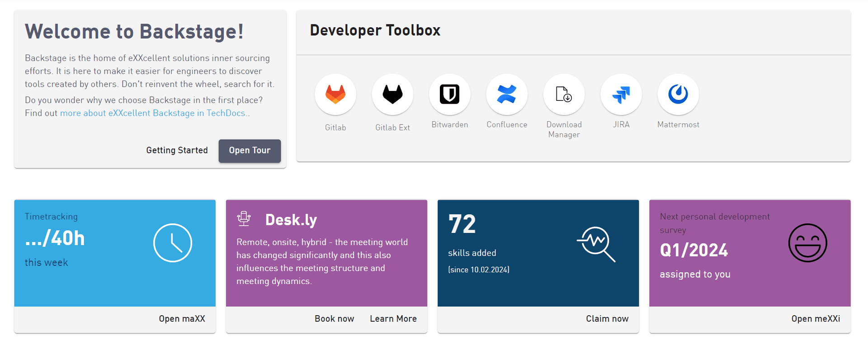
Task: Click the Welcome to Backstage! heading
Action: click(134, 32)
